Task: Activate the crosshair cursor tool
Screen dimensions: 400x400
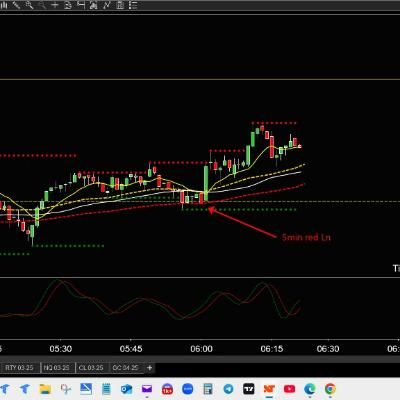Action: [x=55, y=5]
